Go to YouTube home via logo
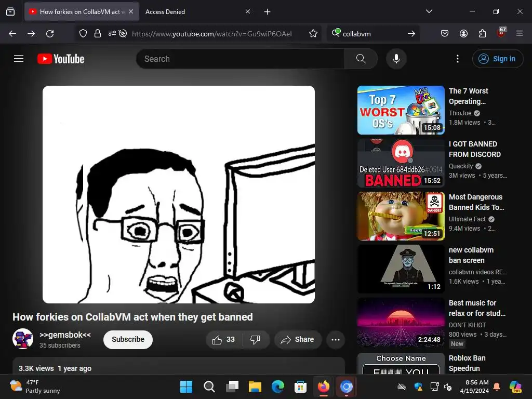The image size is (532, 399). pyautogui.click(x=61, y=59)
